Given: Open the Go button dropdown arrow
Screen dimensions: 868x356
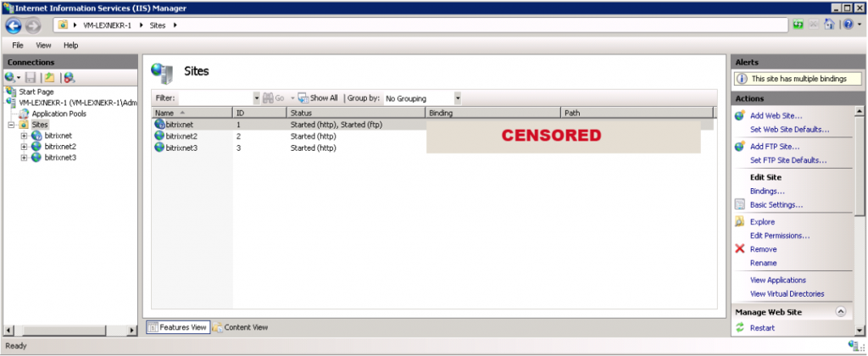Looking at the screenshot, I should pyautogui.click(x=292, y=98).
